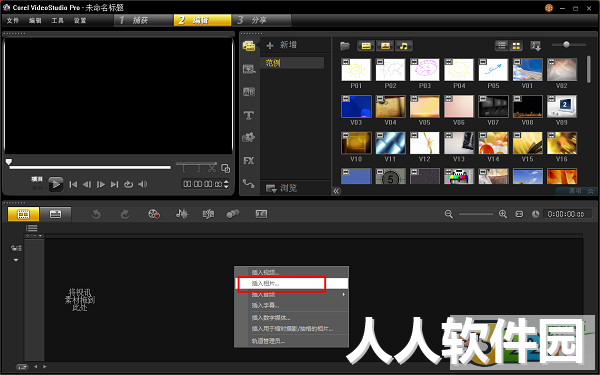Image resolution: width=600 pixels, height=375 pixels.
Task: Select the P01 sun photo thumbnail
Action: (x=356, y=70)
